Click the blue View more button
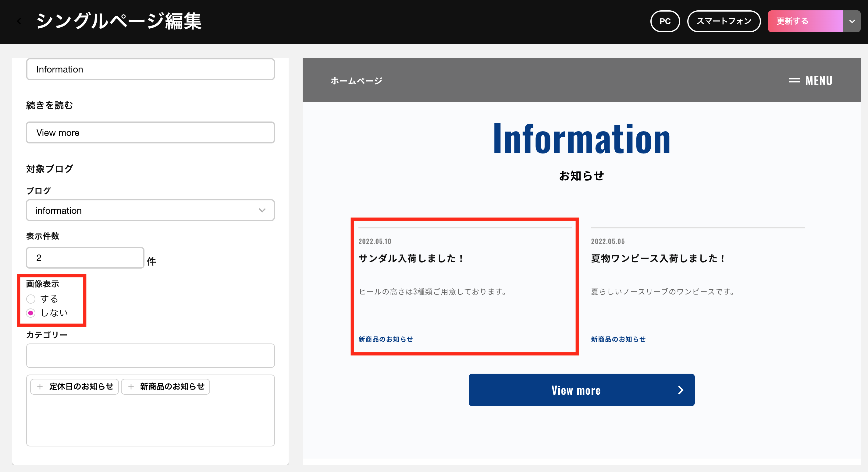Image resolution: width=868 pixels, height=472 pixels. [581, 390]
